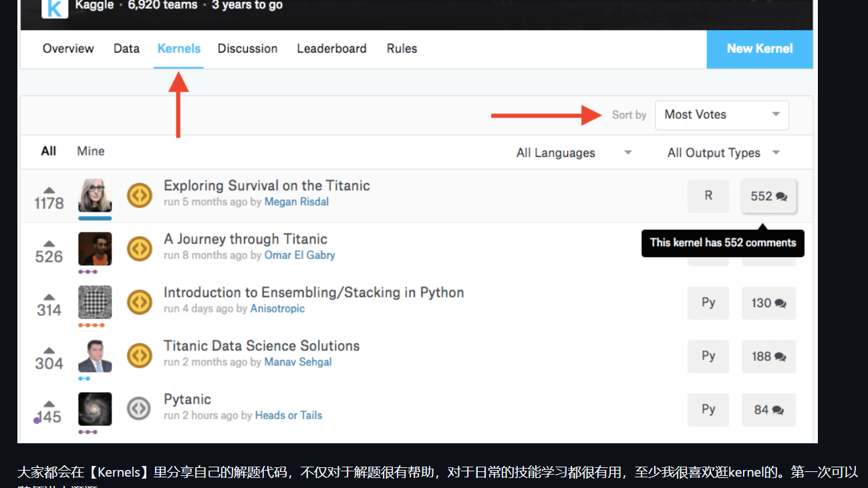
Task: Upvote the Introduction to Ensembling/Stacking kernel
Action: 49,297
